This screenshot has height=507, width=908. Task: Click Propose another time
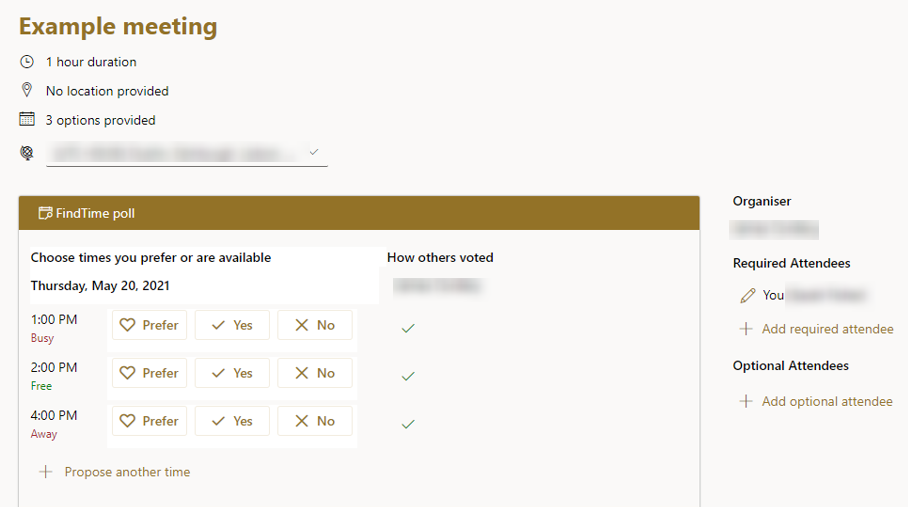(x=127, y=472)
